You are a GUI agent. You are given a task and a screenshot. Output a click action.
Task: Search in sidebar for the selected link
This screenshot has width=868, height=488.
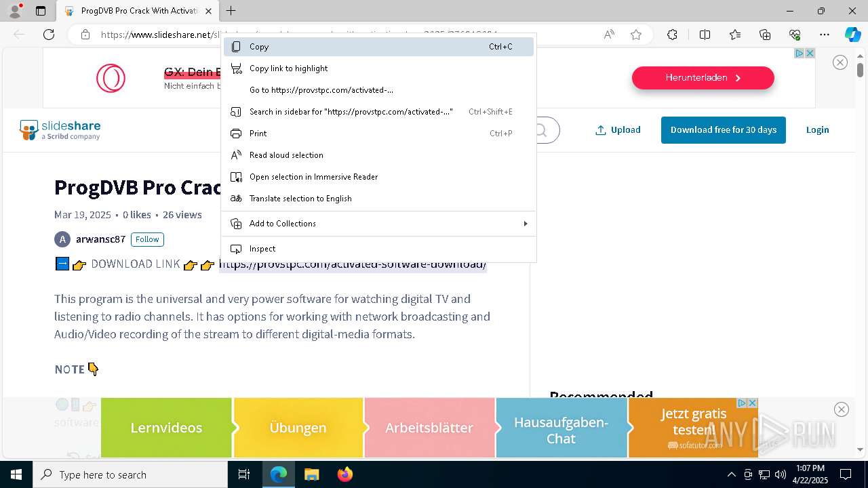pyautogui.click(x=378, y=112)
